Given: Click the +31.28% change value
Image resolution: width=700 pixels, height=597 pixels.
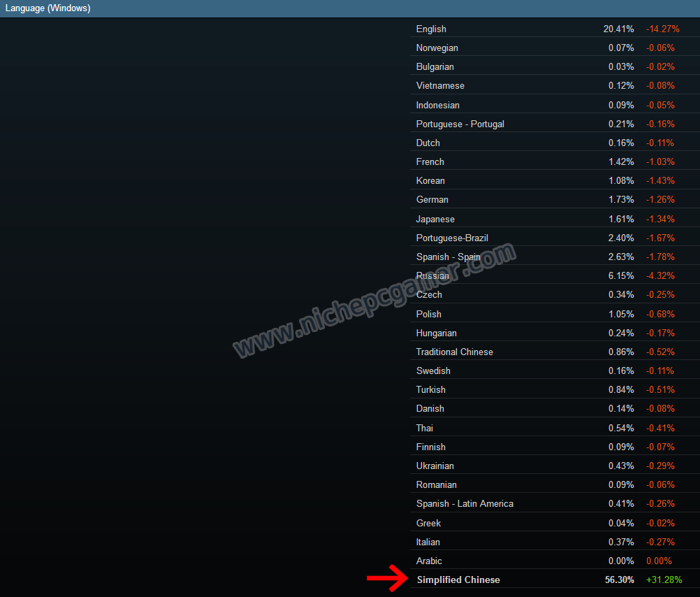Looking at the screenshot, I should 664,580.
